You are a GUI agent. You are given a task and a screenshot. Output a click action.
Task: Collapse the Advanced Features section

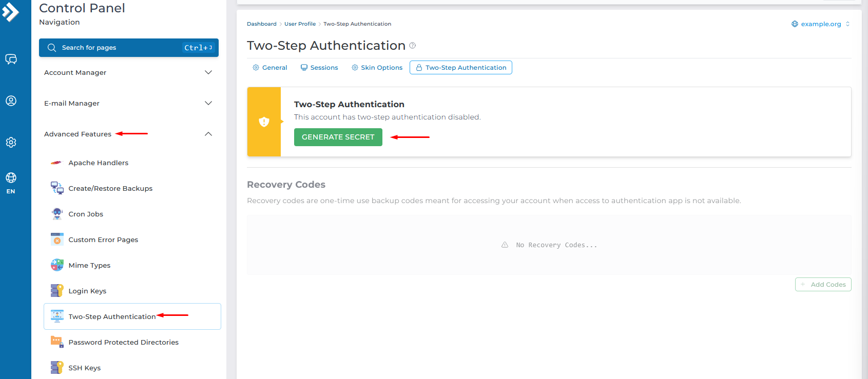(208, 134)
